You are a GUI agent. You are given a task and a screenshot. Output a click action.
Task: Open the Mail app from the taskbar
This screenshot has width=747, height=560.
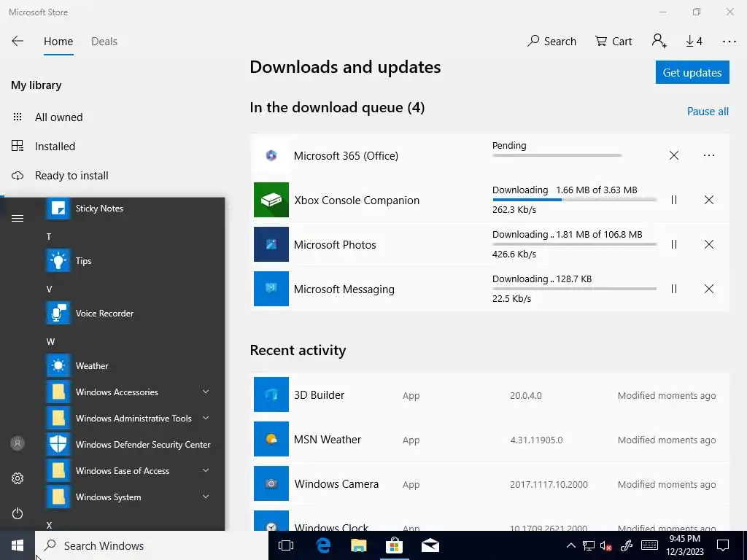pos(430,545)
